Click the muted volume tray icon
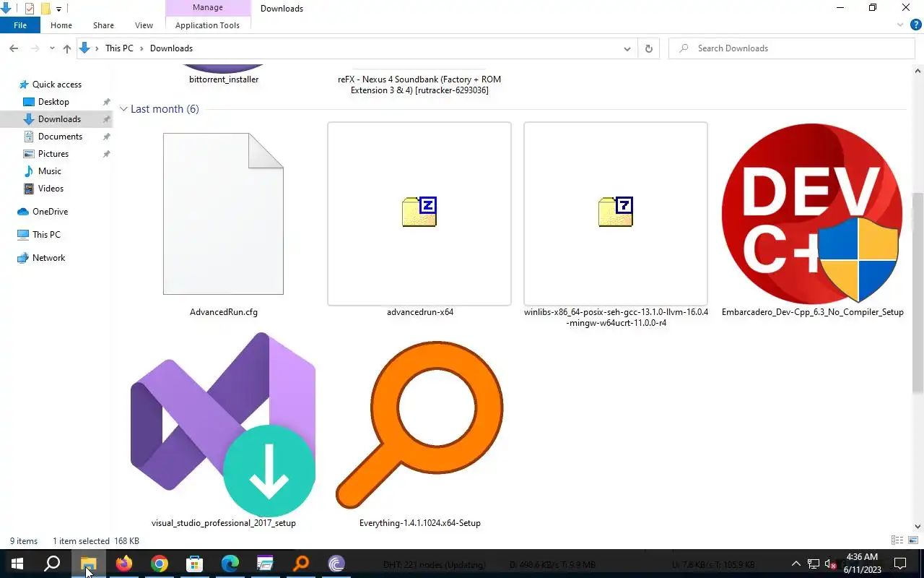Image resolution: width=924 pixels, height=578 pixels. click(831, 564)
